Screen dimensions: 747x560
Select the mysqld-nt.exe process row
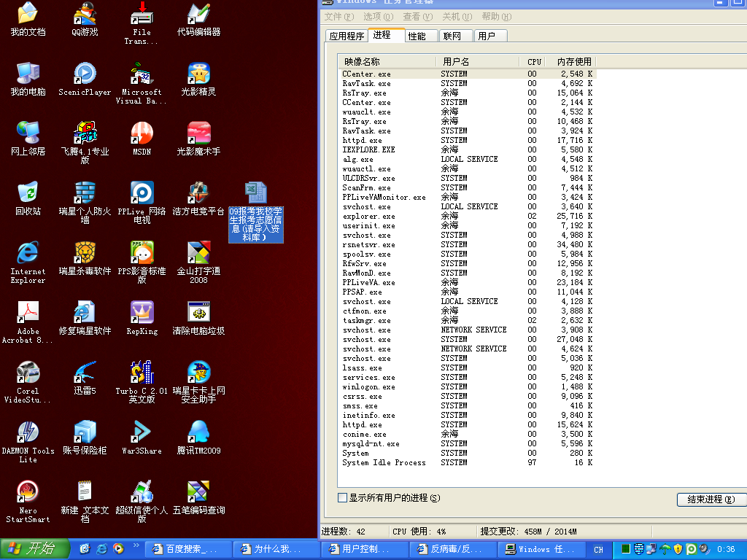[468, 444]
